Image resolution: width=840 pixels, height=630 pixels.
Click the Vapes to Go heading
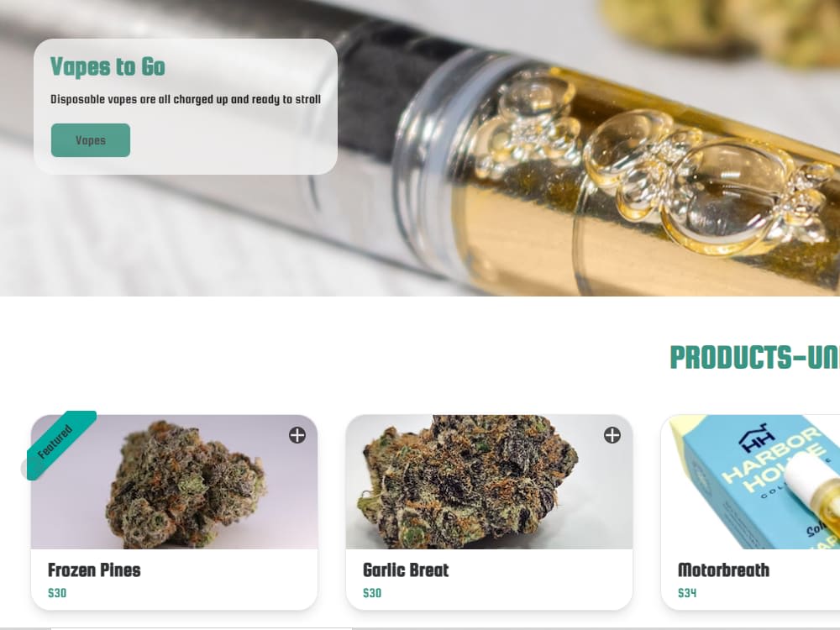(108, 67)
